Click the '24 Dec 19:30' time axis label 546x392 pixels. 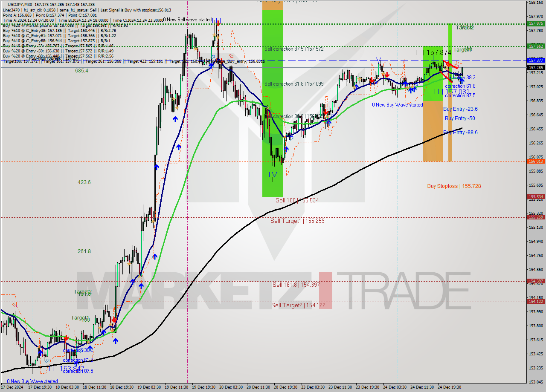(449, 387)
